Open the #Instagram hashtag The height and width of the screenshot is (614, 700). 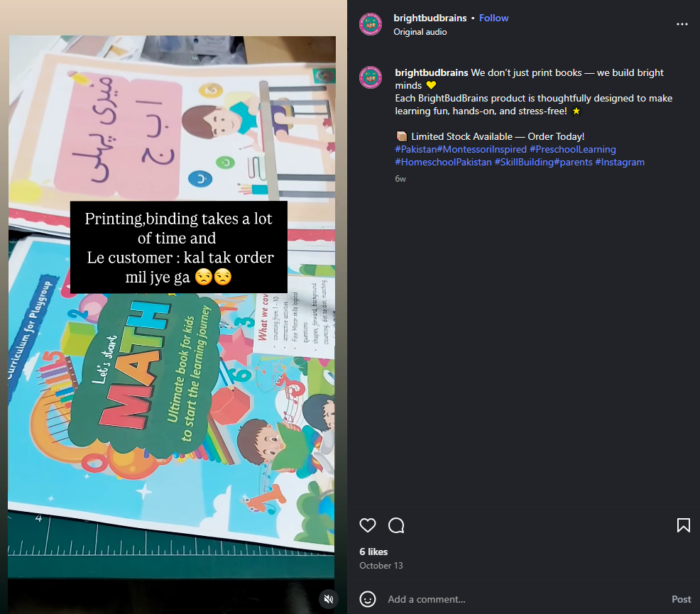(620, 162)
